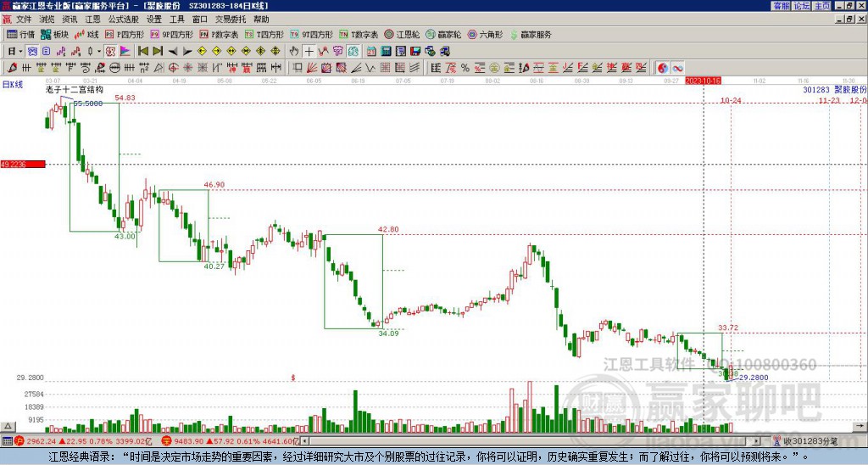Viewport: 868px width, 465px height.
Task: Click the 301283 聚胶股份 stock label
Action: point(835,89)
